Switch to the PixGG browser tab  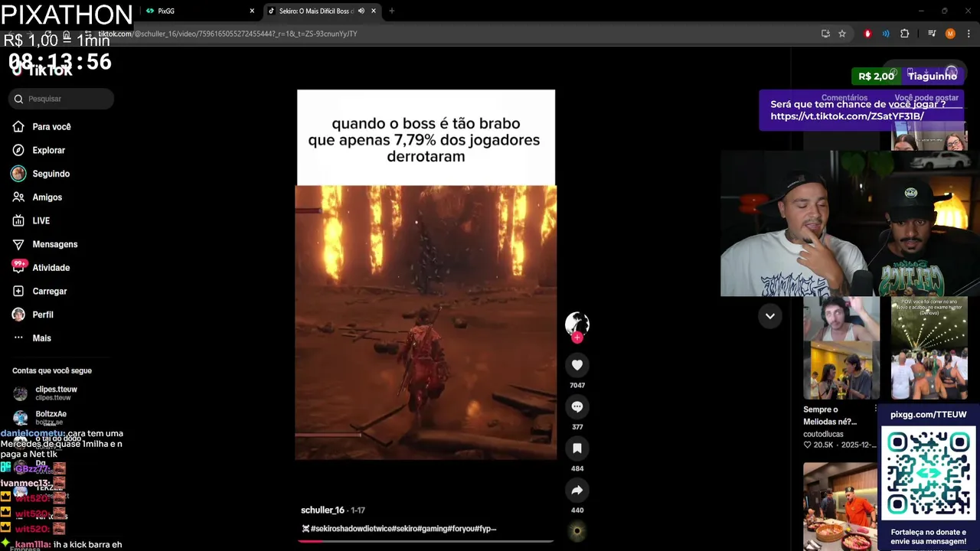pos(199,11)
